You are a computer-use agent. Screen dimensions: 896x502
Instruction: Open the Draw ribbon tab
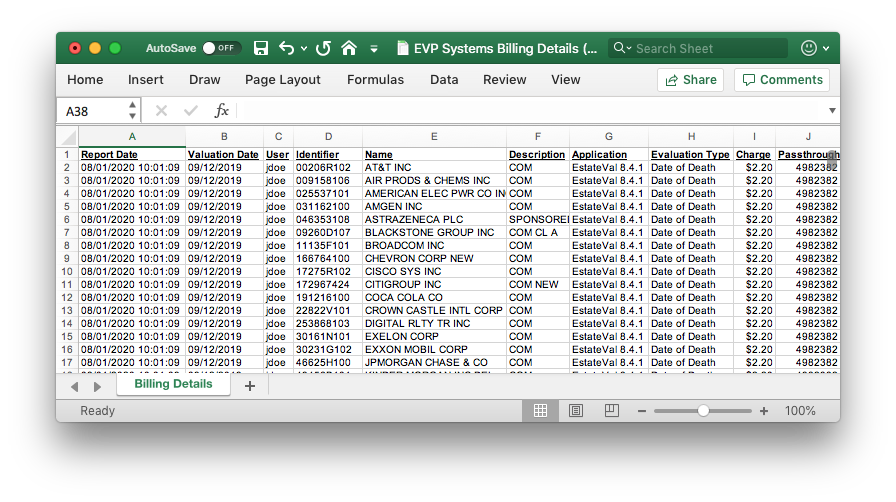pos(205,79)
